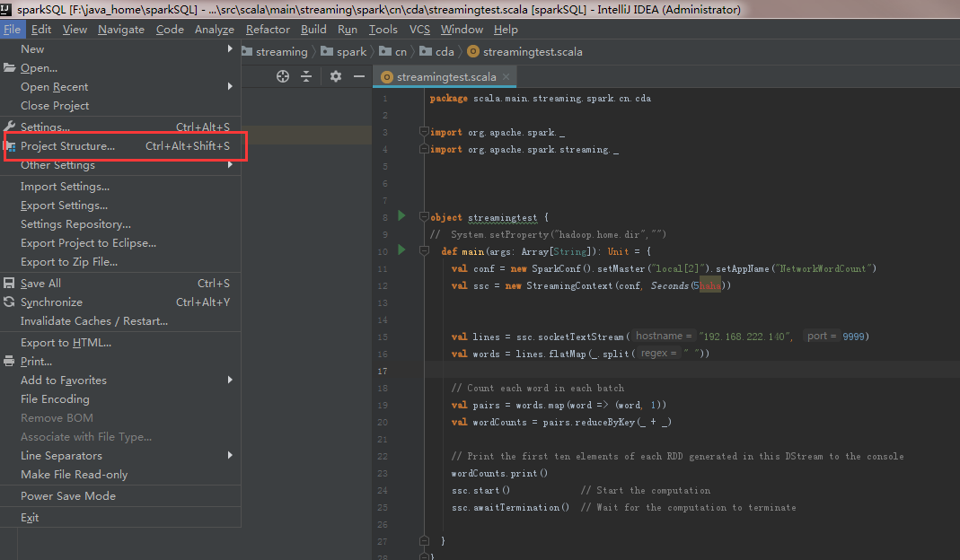Choose Print... menu item
The image size is (960, 560).
click(x=120, y=362)
